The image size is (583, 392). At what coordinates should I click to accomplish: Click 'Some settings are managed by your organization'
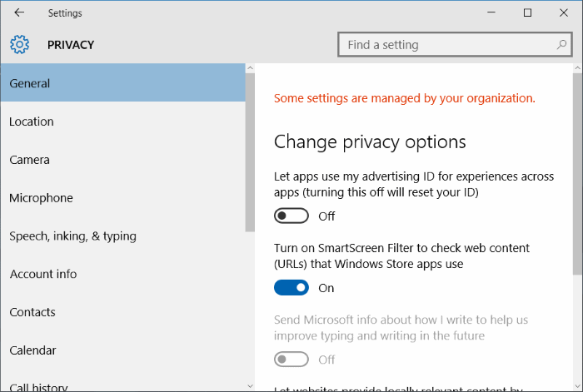click(405, 98)
